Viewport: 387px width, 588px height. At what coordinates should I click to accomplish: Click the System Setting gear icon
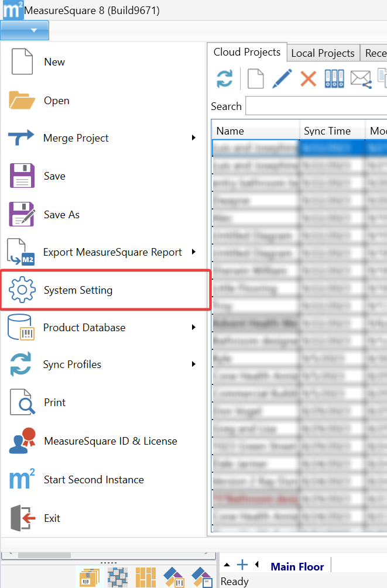click(x=22, y=290)
